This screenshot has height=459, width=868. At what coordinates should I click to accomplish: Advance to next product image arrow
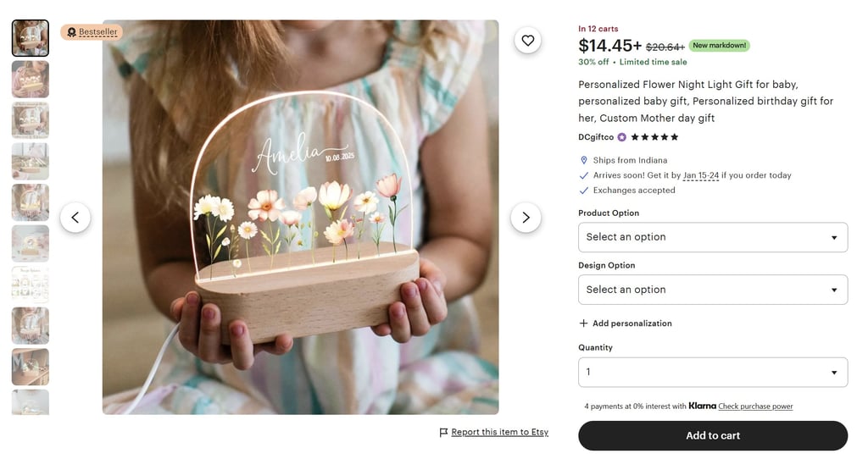(526, 218)
